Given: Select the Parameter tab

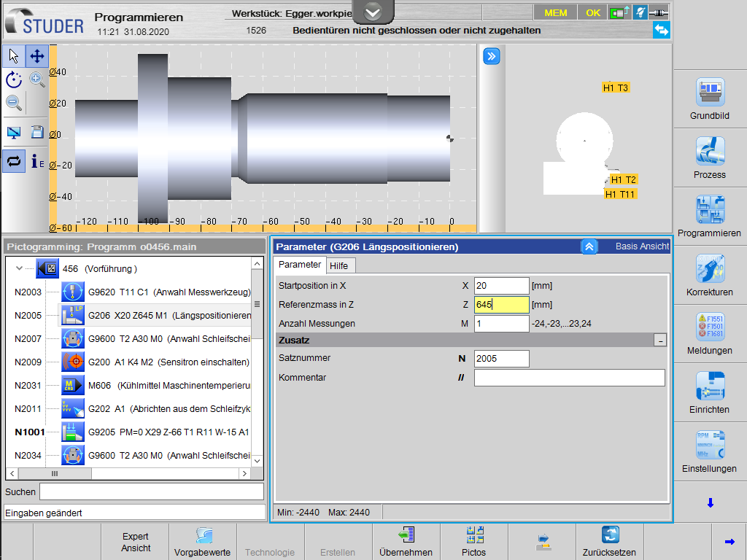Looking at the screenshot, I should 299,265.
